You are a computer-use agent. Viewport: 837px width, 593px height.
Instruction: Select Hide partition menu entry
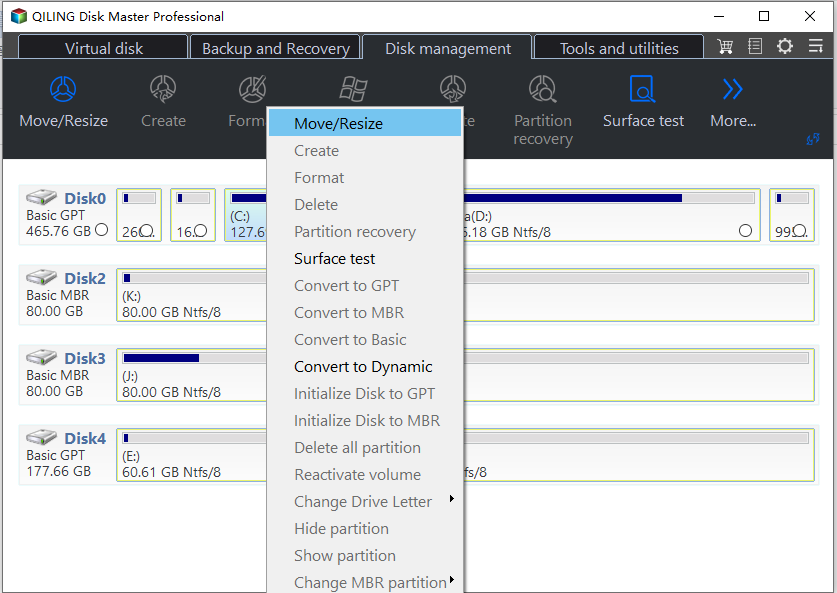click(x=365, y=528)
